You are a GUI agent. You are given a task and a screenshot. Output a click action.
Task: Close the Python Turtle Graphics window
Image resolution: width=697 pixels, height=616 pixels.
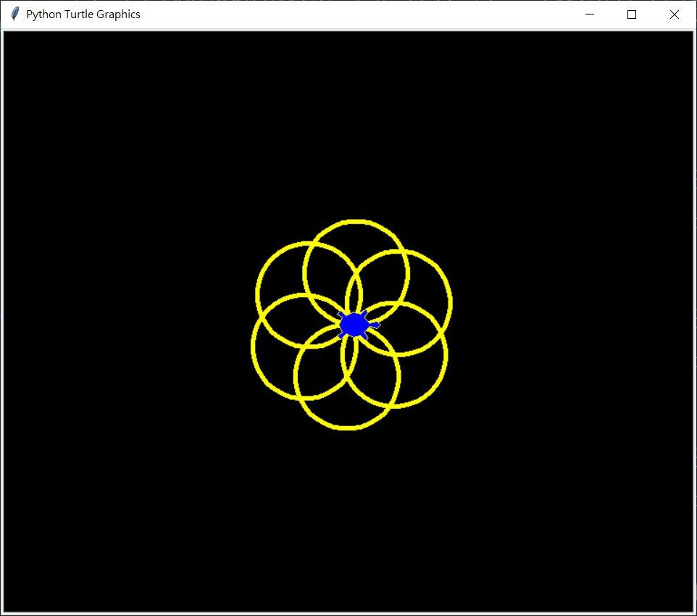[675, 14]
